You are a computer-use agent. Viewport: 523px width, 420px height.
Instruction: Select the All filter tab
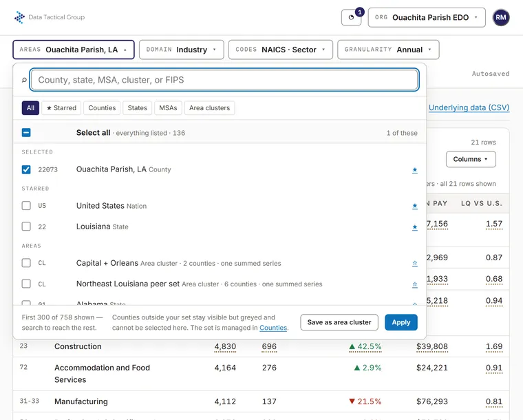(x=30, y=108)
